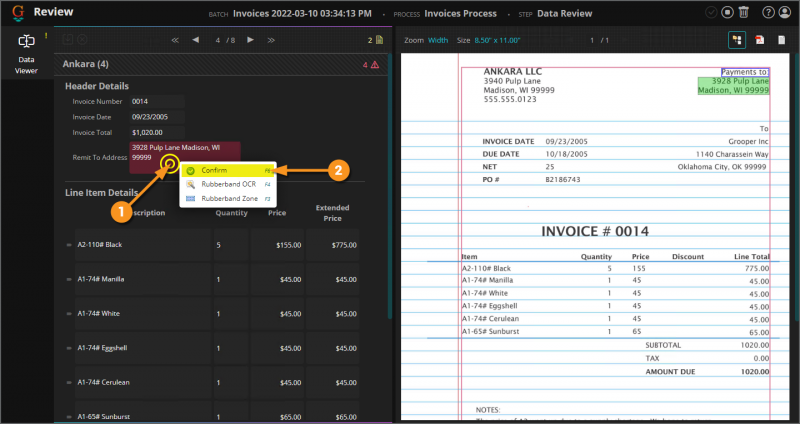800x424 pixels.
Task: Click the $155.00 price cell
Action: [x=277, y=245]
